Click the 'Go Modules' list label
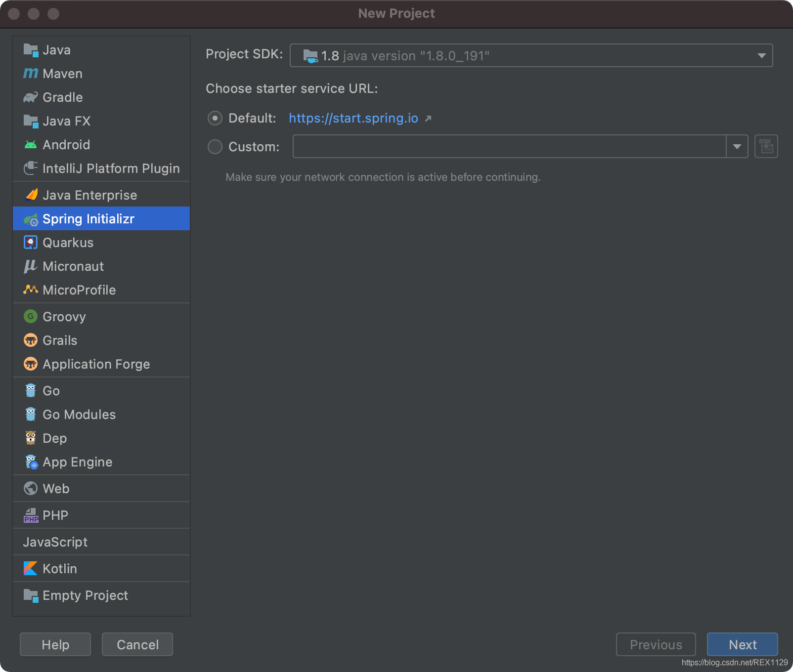The image size is (793, 672). click(x=79, y=414)
